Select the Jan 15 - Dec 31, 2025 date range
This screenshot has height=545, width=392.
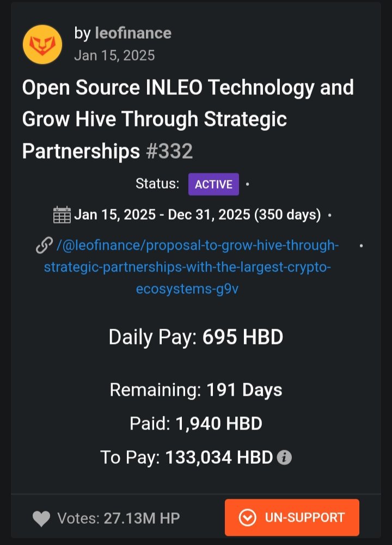[x=197, y=215]
